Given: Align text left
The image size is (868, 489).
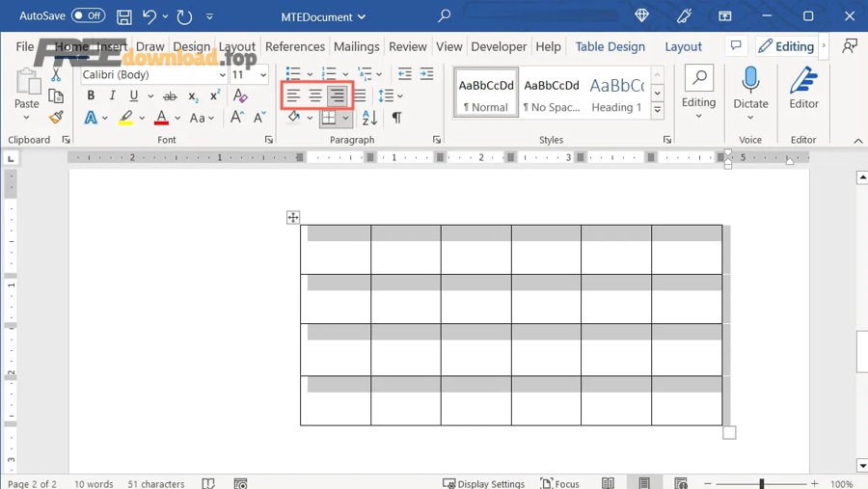Looking at the screenshot, I should [293, 95].
